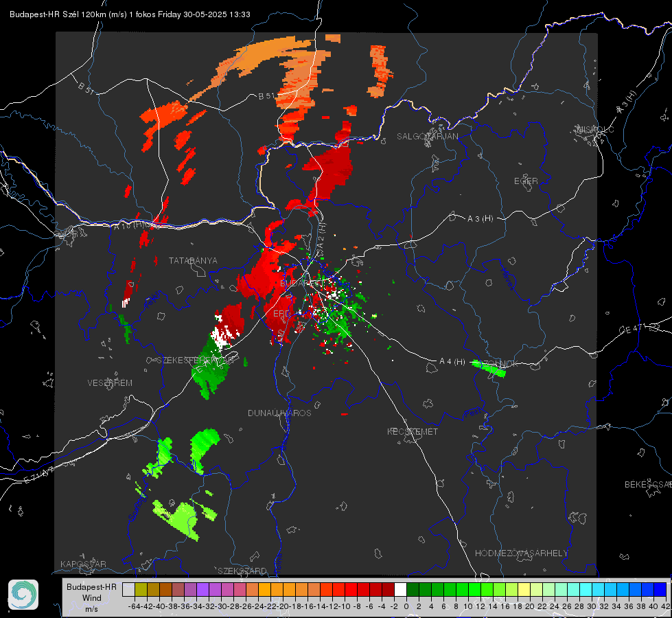The width and height of the screenshot is (672, 618).
Task: Select the dark blue swatch above 42 label
Action: point(660,589)
